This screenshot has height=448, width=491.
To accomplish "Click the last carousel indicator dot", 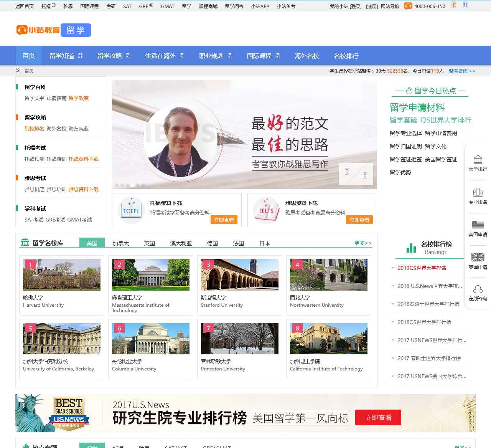I will click(143, 185).
